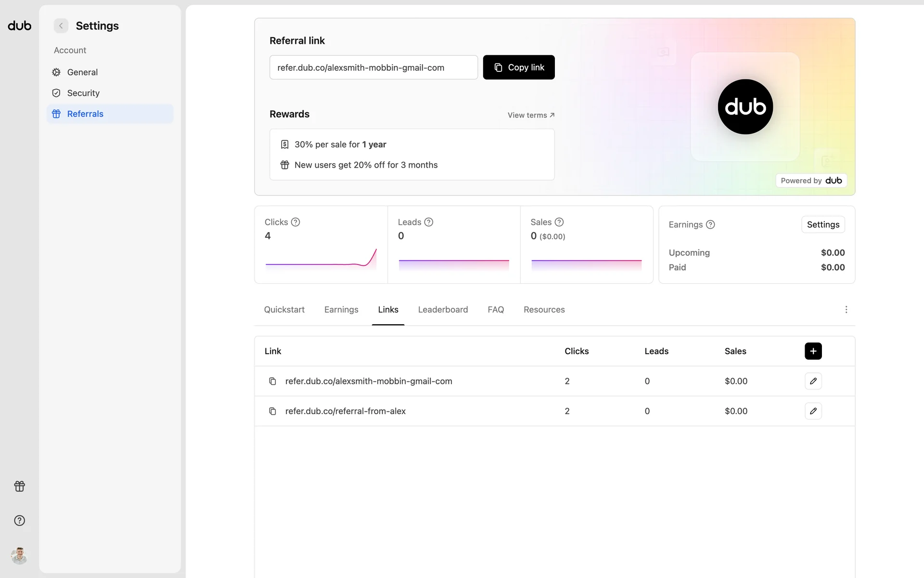
Task: Show the Earnings help tooltip icon
Action: tap(710, 224)
